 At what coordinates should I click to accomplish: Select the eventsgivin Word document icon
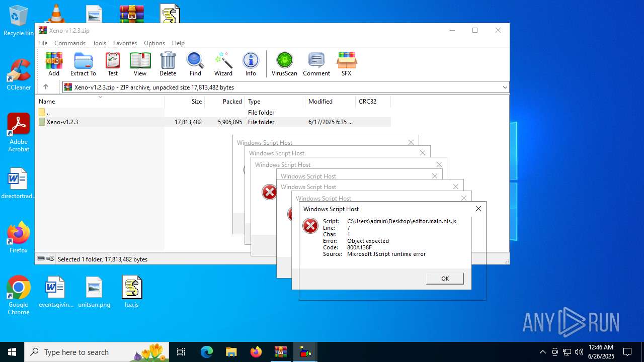55,292
